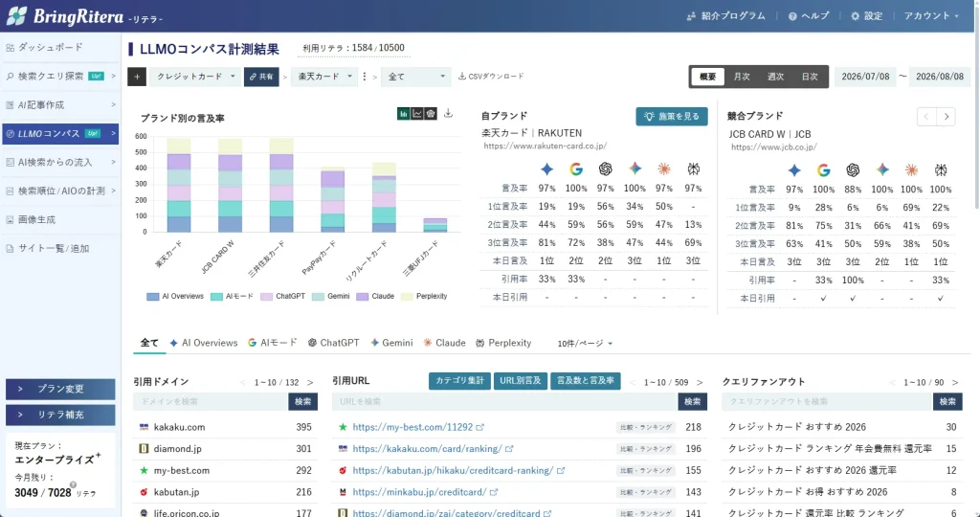
Task: Click the 施策を見る button
Action: [x=672, y=116]
